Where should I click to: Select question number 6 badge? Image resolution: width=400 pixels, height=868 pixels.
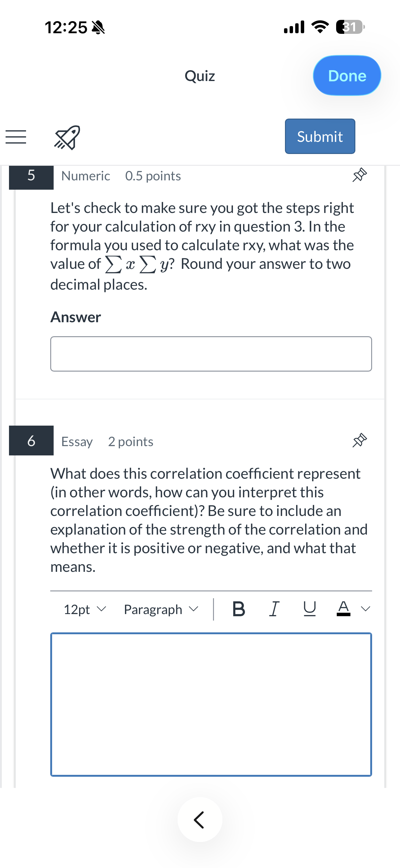tap(31, 441)
